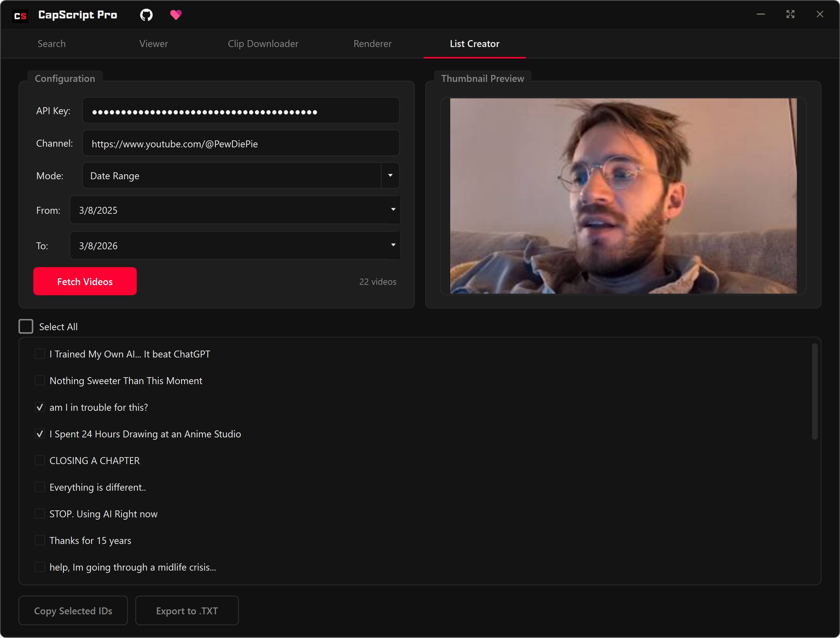Screen dimensions: 840x638
Task: Check 'STOP. Using AI Right now' video
Action: click(x=40, y=513)
